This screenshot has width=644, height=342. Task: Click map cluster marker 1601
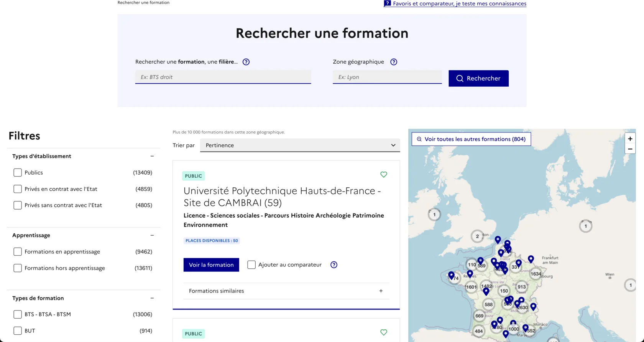tap(471, 287)
